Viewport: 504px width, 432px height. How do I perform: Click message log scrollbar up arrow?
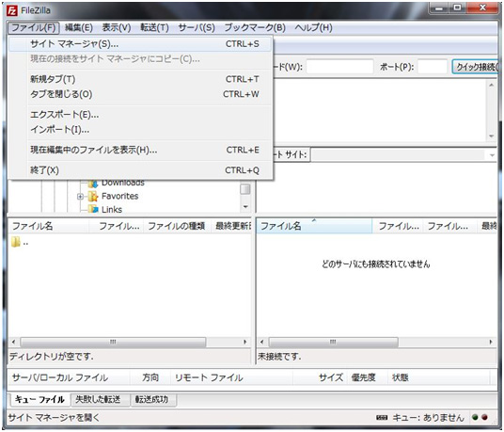tap(491, 86)
